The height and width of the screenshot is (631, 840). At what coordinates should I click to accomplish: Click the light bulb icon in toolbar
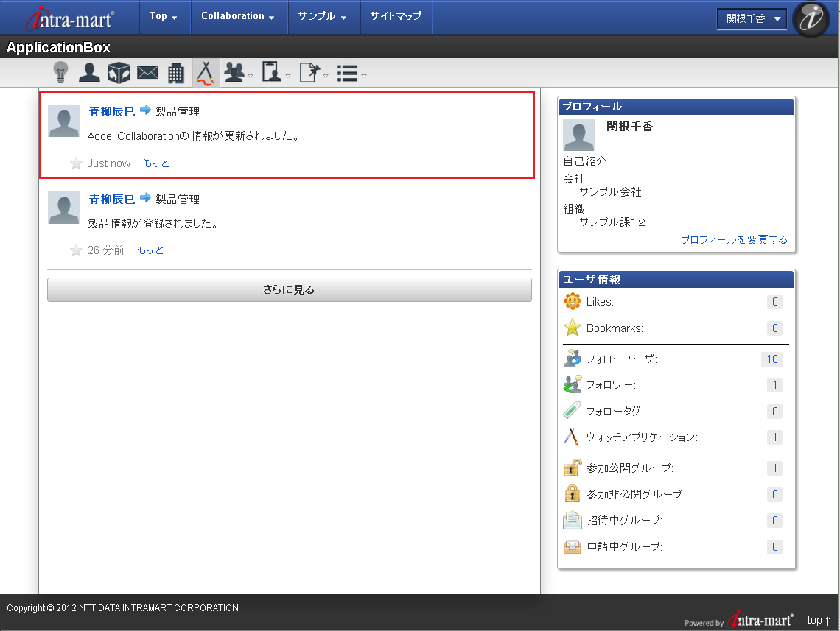[x=60, y=72]
